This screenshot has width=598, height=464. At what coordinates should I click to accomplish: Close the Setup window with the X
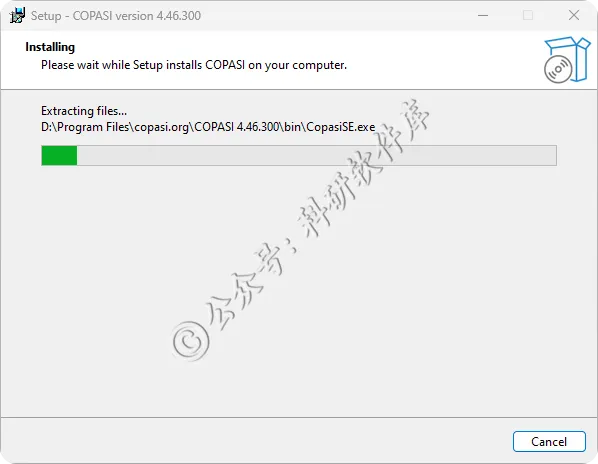coord(574,15)
